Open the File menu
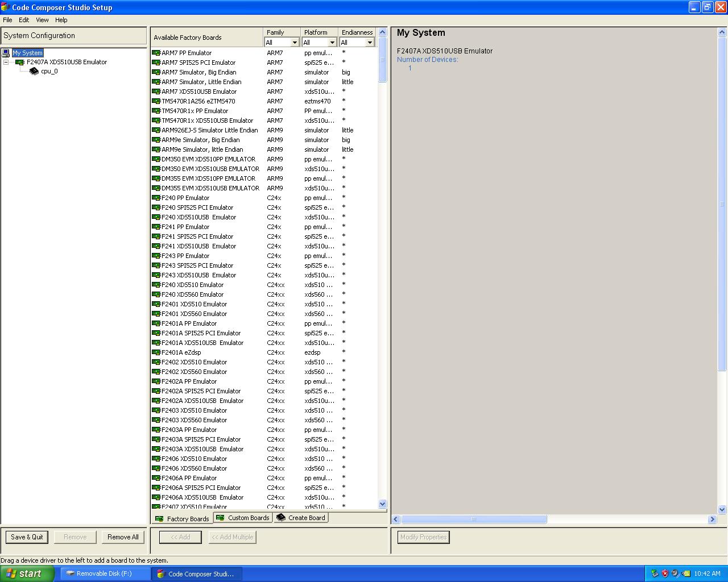 pyautogui.click(x=7, y=20)
